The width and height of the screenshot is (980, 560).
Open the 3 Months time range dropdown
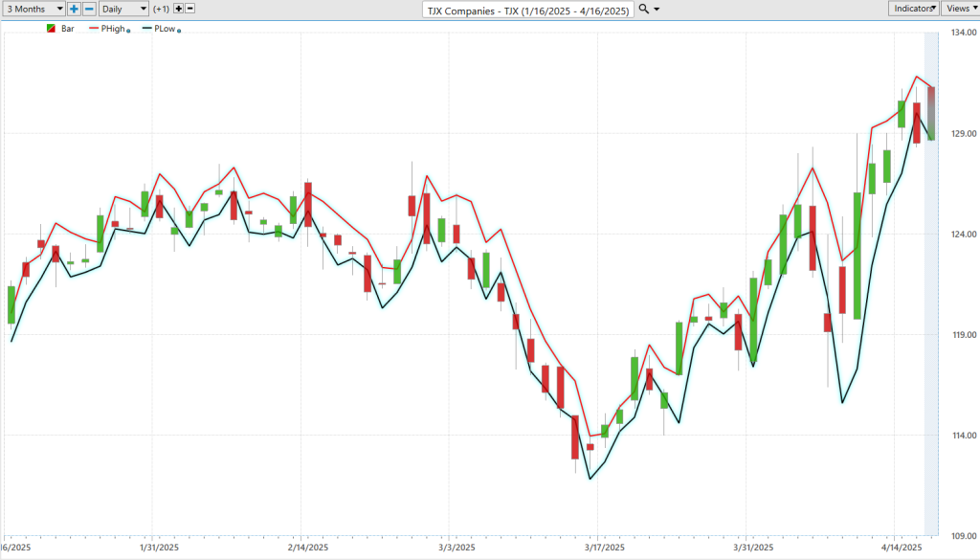pyautogui.click(x=33, y=9)
